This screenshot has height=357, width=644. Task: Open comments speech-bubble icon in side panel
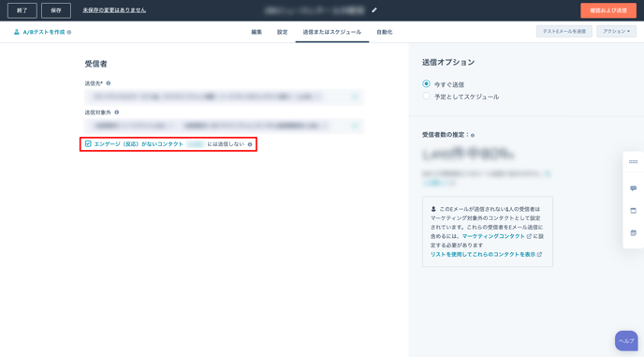(x=634, y=188)
